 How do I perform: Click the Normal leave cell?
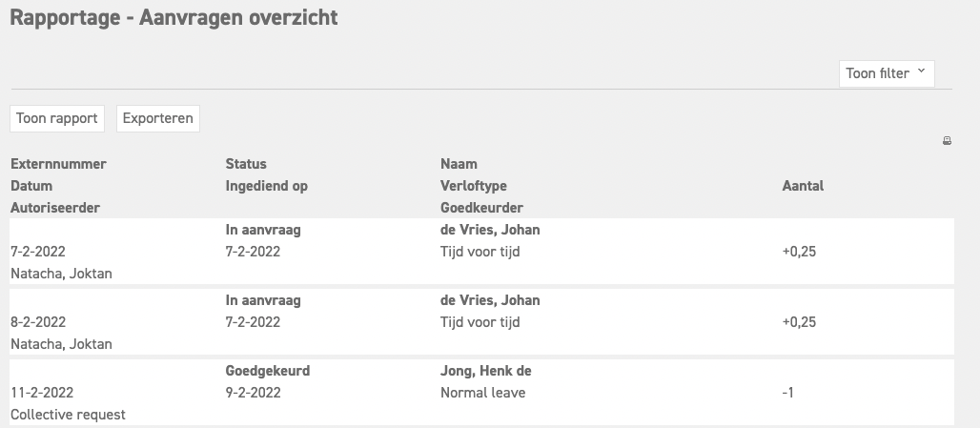tap(482, 393)
